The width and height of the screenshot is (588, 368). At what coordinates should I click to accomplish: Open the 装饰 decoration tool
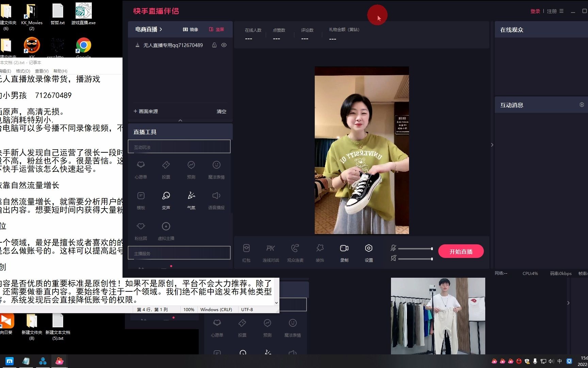pos(320,252)
